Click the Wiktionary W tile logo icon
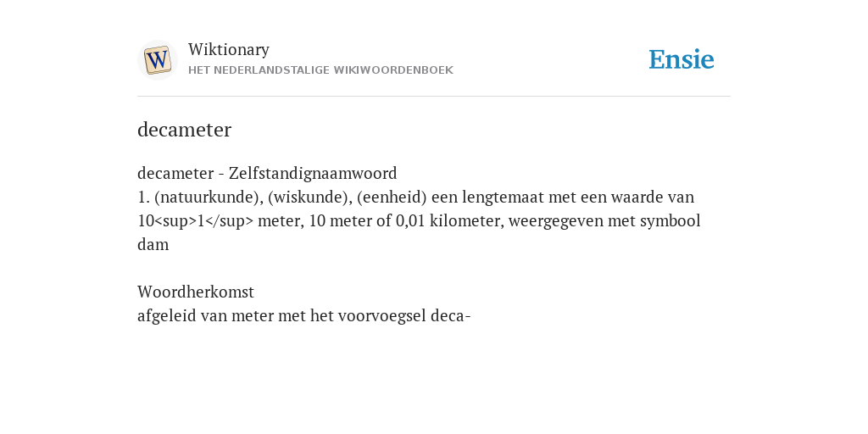This screenshot has width=868, height=434. [x=157, y=60]
